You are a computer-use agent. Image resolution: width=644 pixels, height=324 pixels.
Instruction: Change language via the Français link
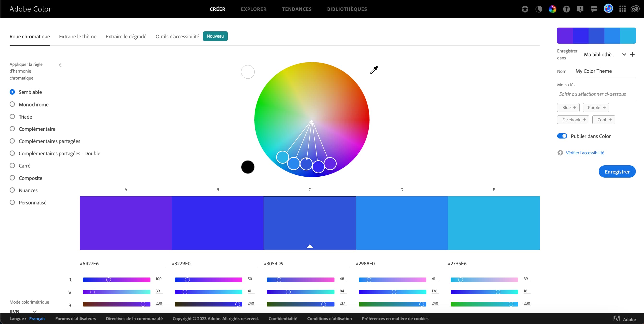[37, 319]
